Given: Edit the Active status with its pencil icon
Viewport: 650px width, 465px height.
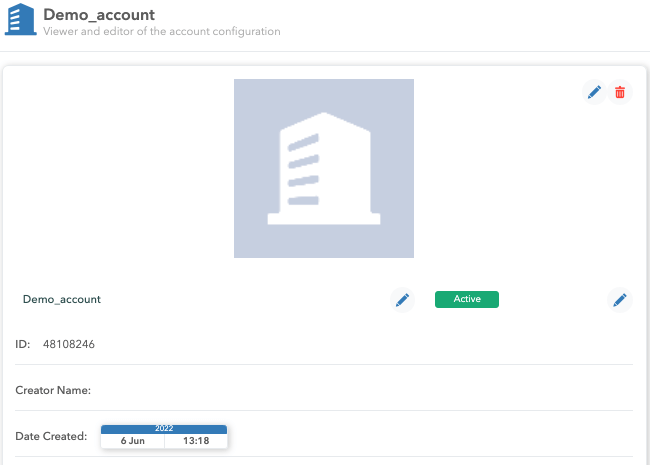Looking at the screenshot, I should pyautogui.click(x=620, y=300).
